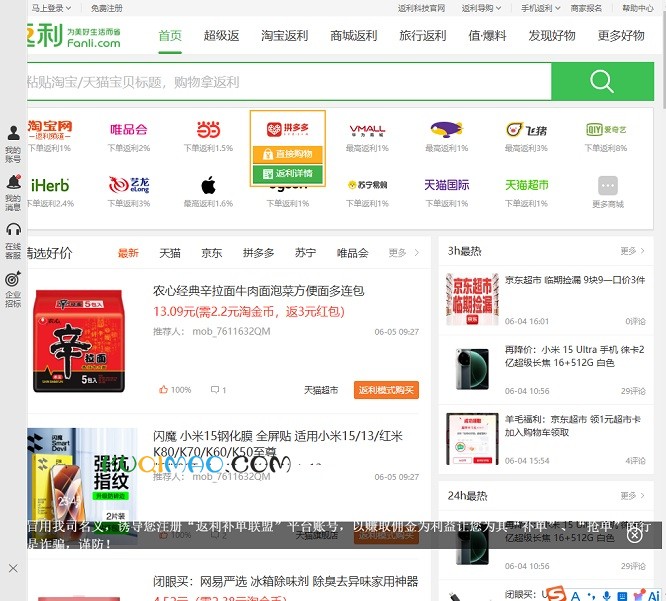Viewport: 666px width, 601px height.
Task: Like the 辛拉面 deal thumbs-up icon
Action: 164,389
